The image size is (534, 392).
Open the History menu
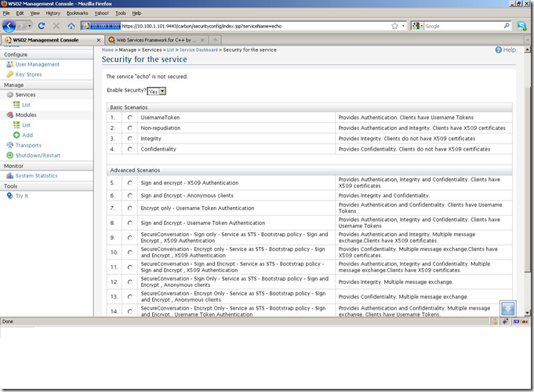pos(53,13)
